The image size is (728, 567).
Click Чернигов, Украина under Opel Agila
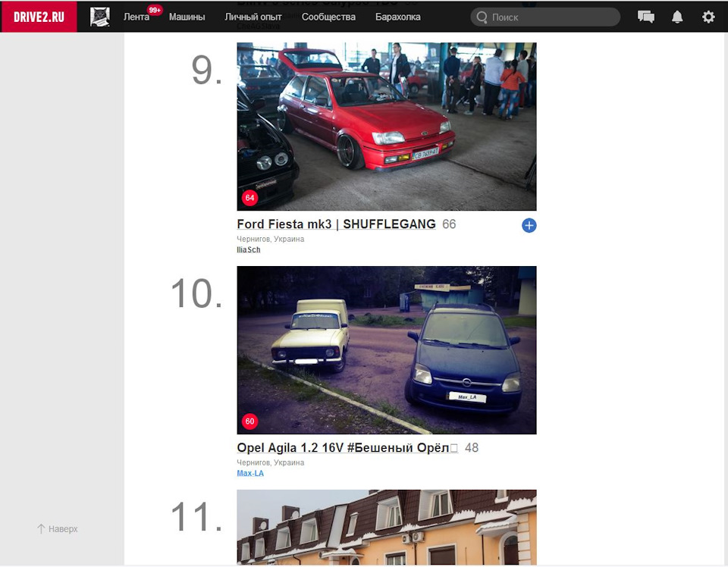tap(270, 462)
